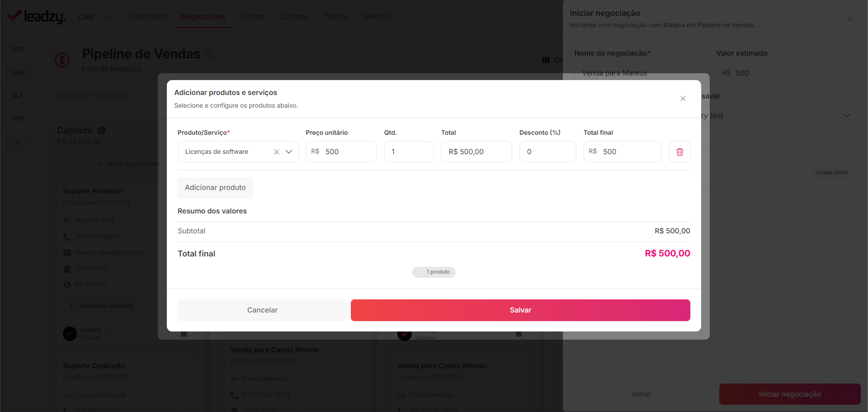This screenshot has width=868, height=412.
Task: Click the leadzy logo
Action: point(37,17)
